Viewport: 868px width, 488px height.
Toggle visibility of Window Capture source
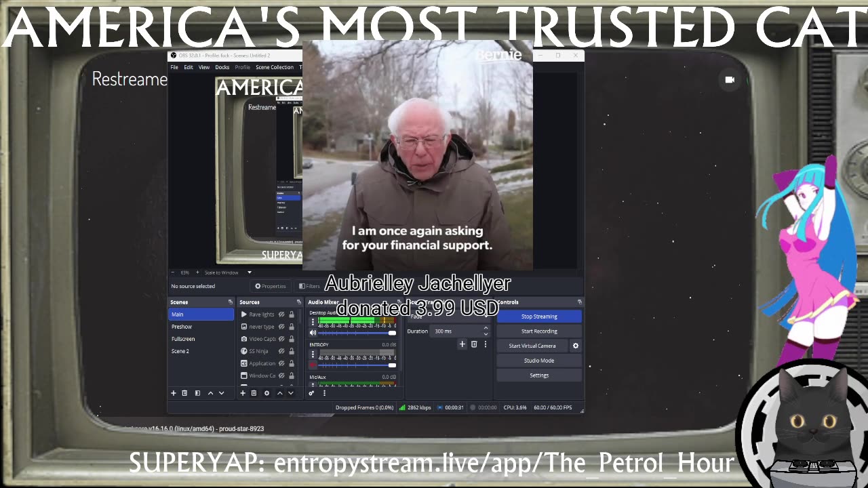[x=281, y=375]
